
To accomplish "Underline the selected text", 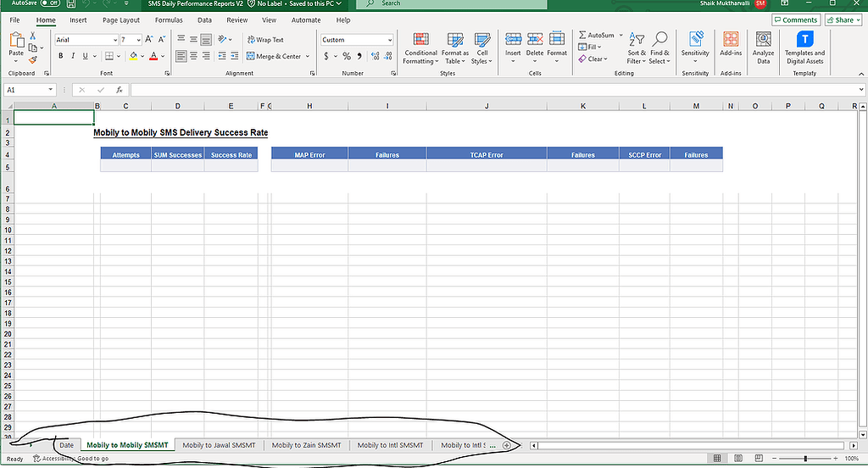I will (86, 56).
